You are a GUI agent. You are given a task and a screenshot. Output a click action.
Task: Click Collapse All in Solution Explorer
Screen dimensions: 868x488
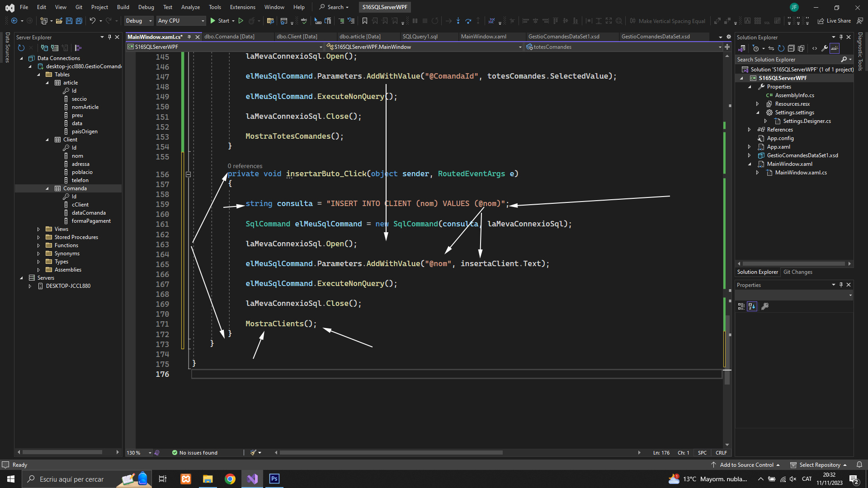(791, 48)
